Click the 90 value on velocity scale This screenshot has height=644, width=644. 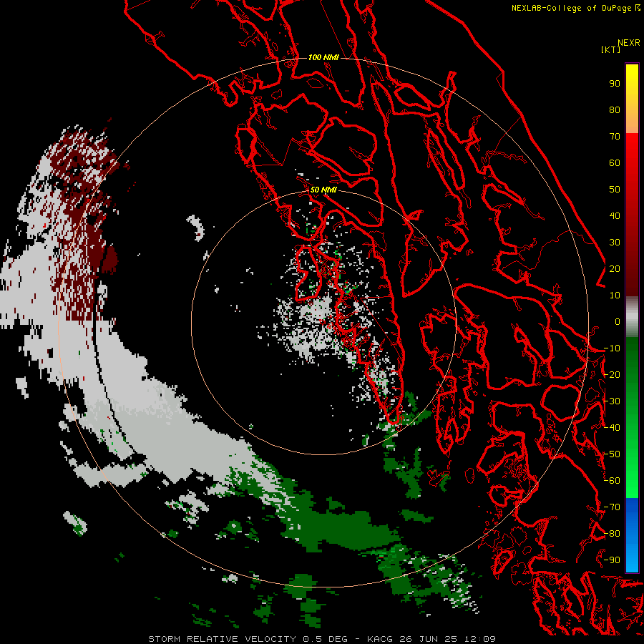tap(615, 84)
